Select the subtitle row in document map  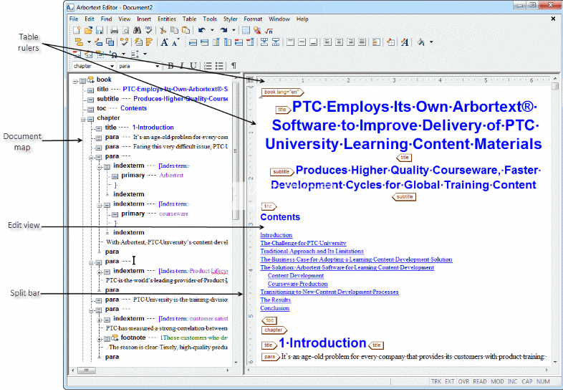pyautogui.click(x=158, y=98)
